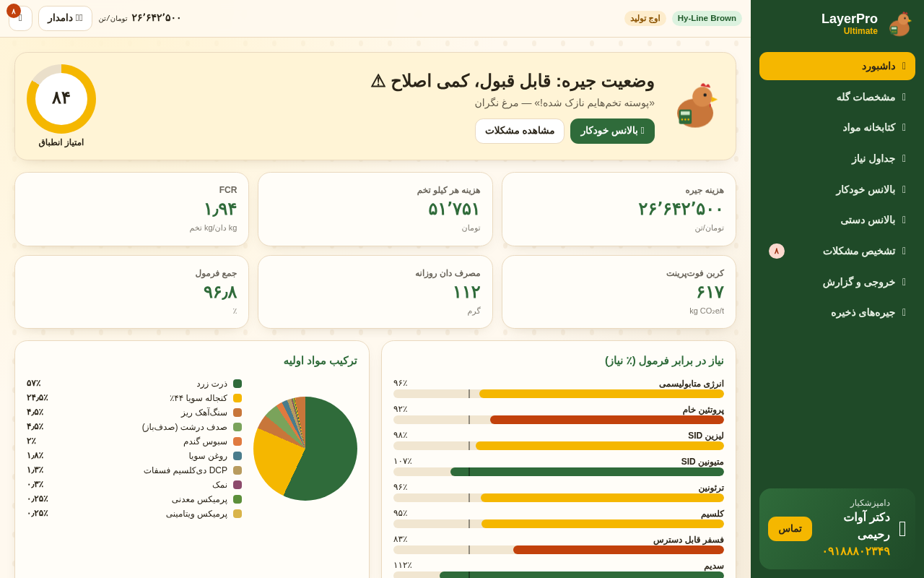Open the notification button with red badge

[20, 18]
